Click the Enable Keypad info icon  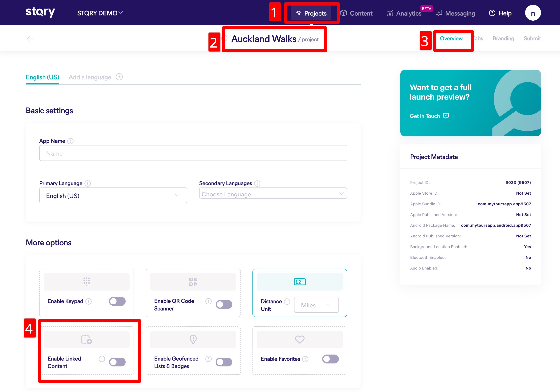(x=89, y=301)
